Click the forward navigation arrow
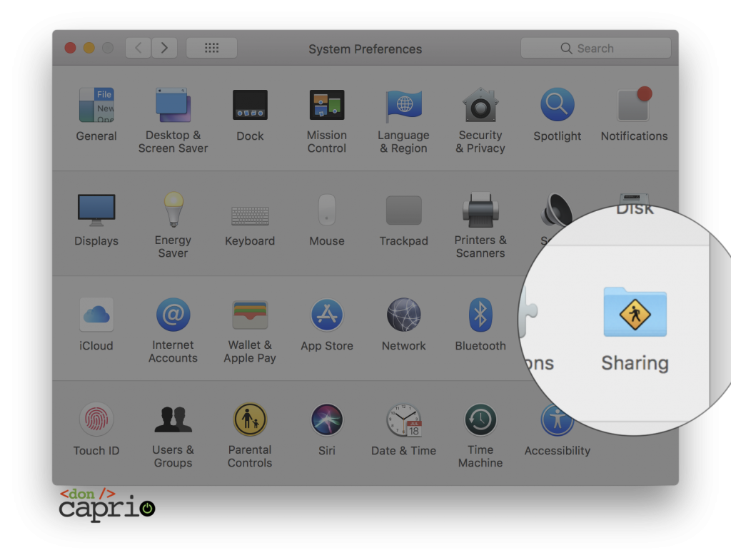The height and width of the screenshot is (560, 731). coord(164,48)
